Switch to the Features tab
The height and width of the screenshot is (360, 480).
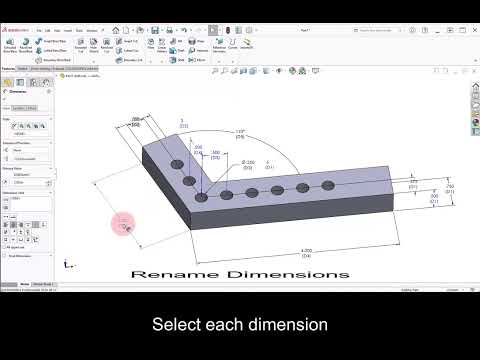tap(8, 69)
